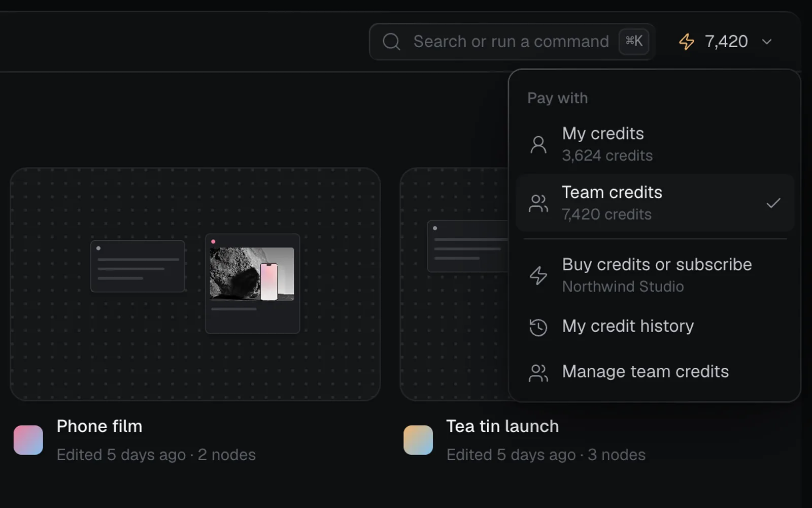812x508 pixels.
Task: Select My credits payment option
Action: (x=655, y=144)
